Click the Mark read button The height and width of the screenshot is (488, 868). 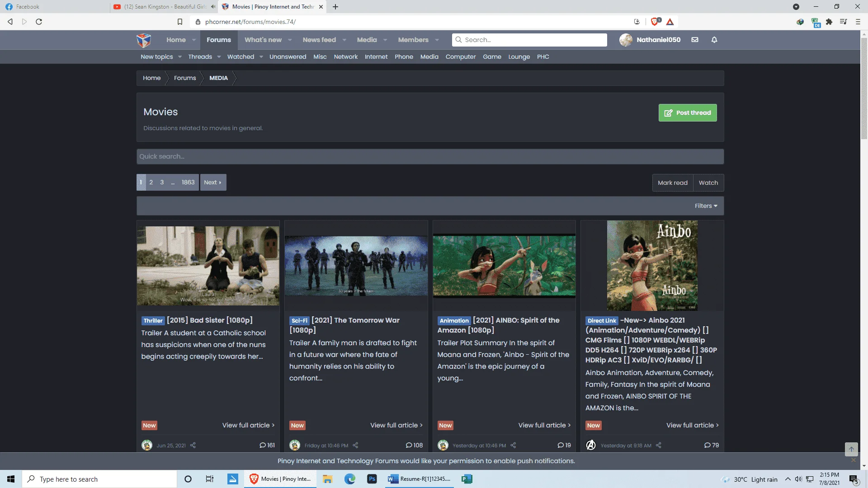[x=673, y=183]
